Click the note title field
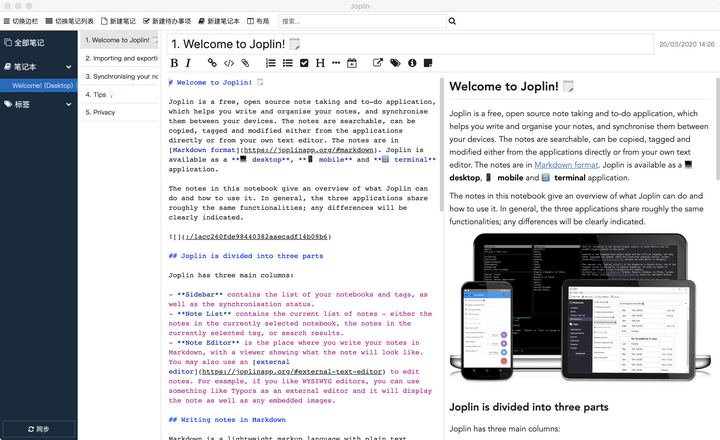Image resolution: width=720 pixels, height=440 pixels. point(410,44)
